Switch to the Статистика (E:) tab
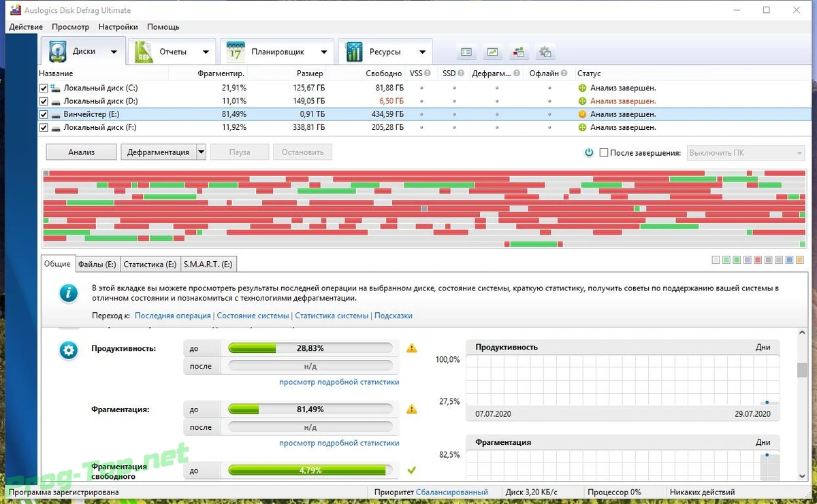The image size is (817, 504). (150, 264)
